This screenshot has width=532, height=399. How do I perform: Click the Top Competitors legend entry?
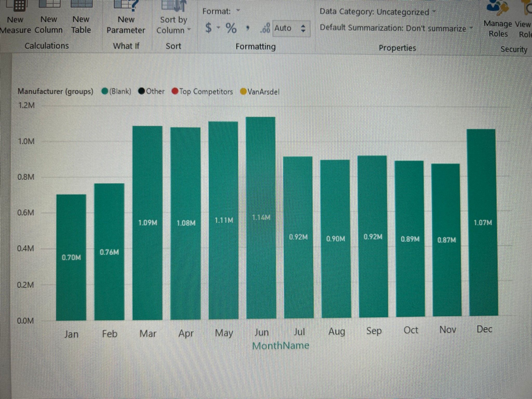point(202,91)
